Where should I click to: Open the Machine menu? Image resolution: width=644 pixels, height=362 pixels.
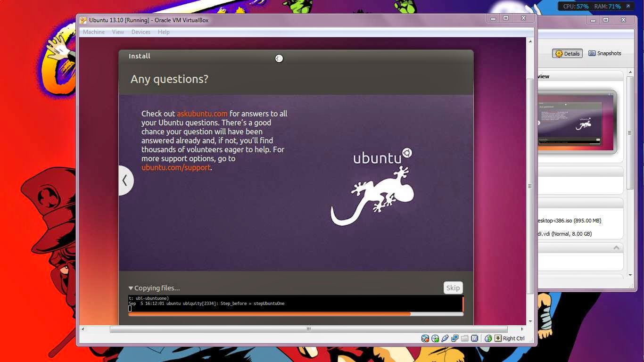94,32
